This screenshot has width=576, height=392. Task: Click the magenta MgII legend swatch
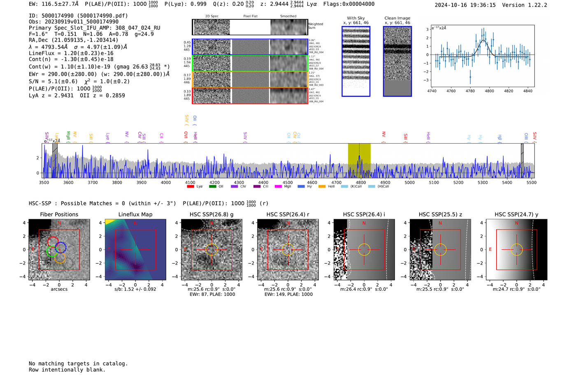coord(278,187)
